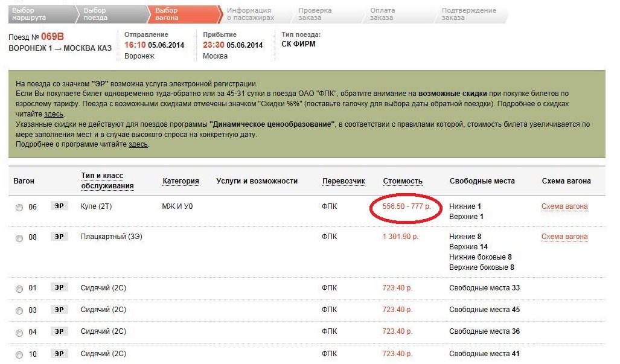This screenshot has height=364, width=620.
Task: Choose wagon 10 radio button
Action: [x=19, y=354]
